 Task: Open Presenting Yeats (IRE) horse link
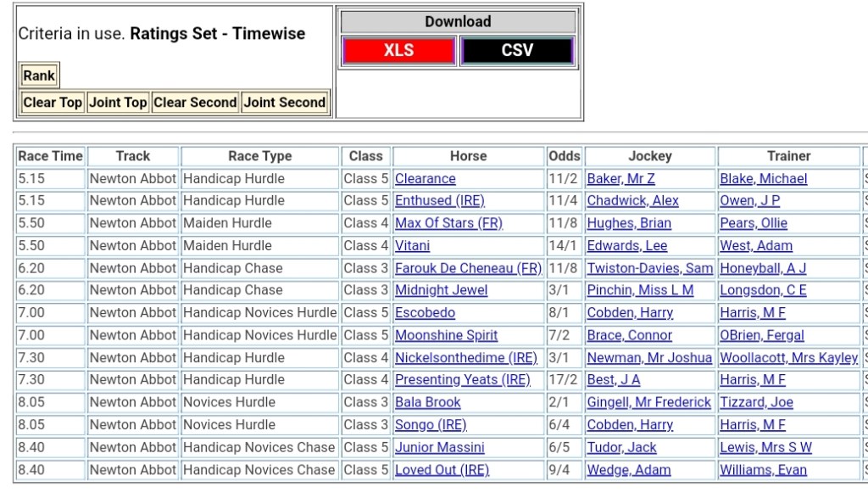(463, 380)
